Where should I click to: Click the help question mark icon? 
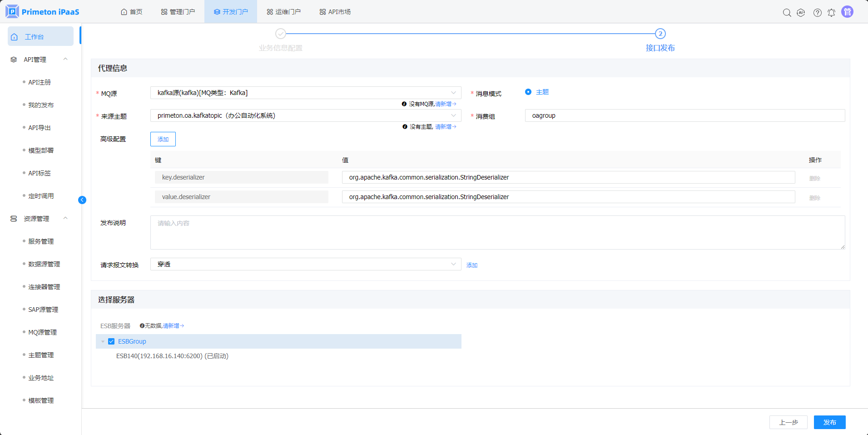pos(817,13)
